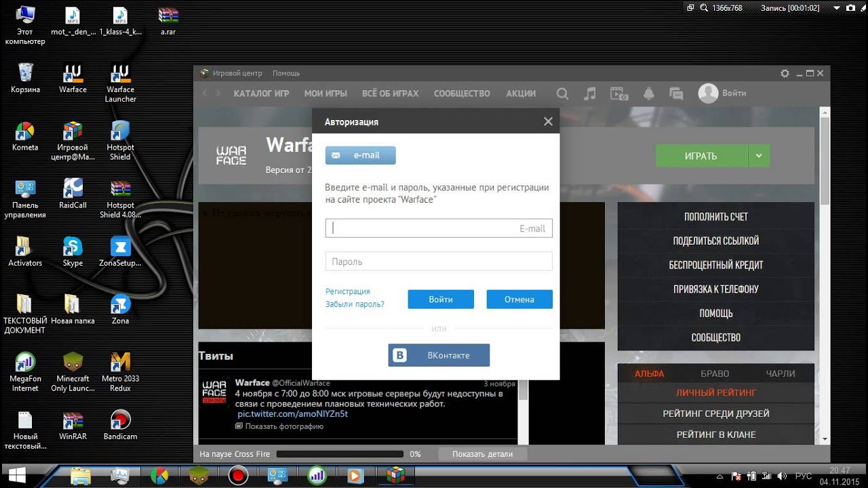Switch to the БРАВО tab
This screenshot has width=868, height=488.
[x=715, y=373]
